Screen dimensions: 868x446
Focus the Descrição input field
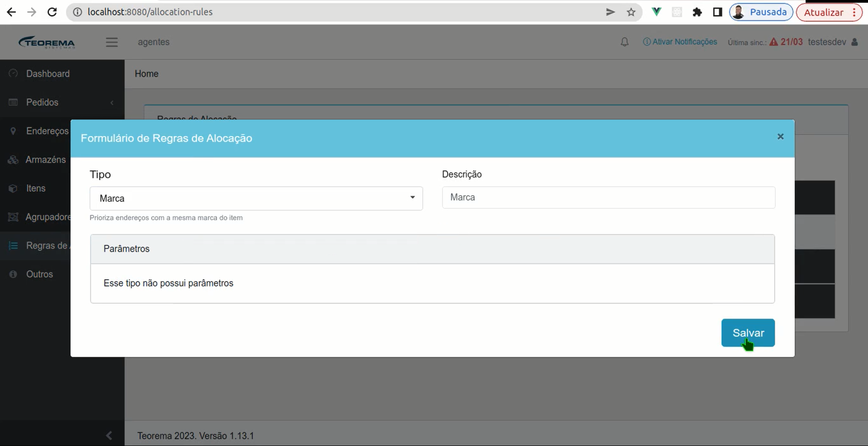[x=609, y=197]
